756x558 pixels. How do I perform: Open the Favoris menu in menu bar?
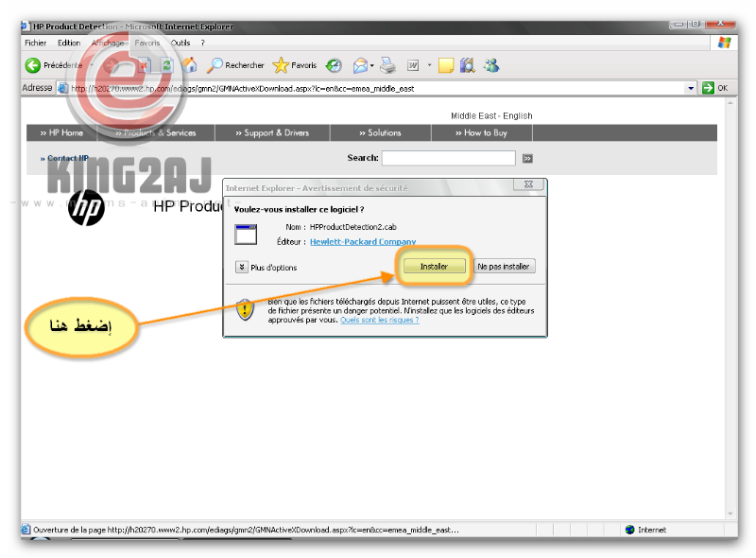[x=147, y=43]
